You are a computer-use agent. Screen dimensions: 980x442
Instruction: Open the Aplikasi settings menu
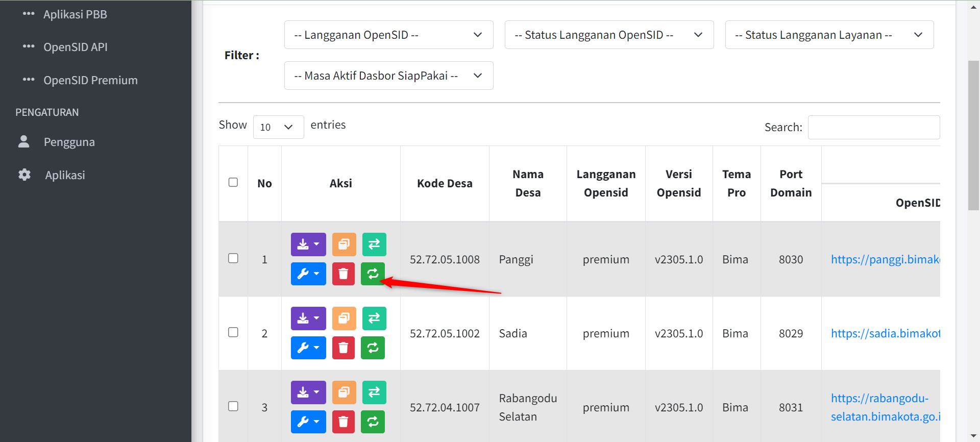65,175
